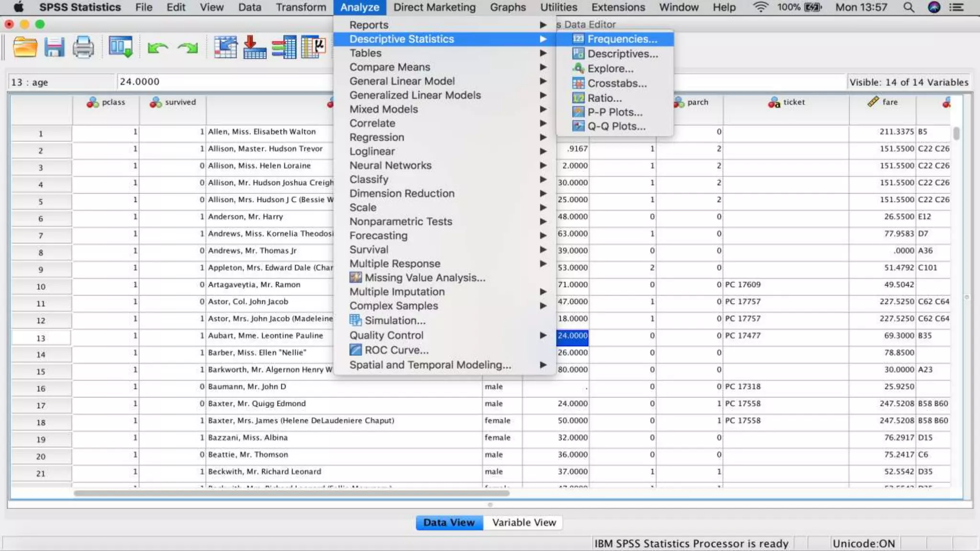Open macOS Spotlight search icon
Viewport: 980px width, 551px height.
pyautogui.click(x=908, y=7)
